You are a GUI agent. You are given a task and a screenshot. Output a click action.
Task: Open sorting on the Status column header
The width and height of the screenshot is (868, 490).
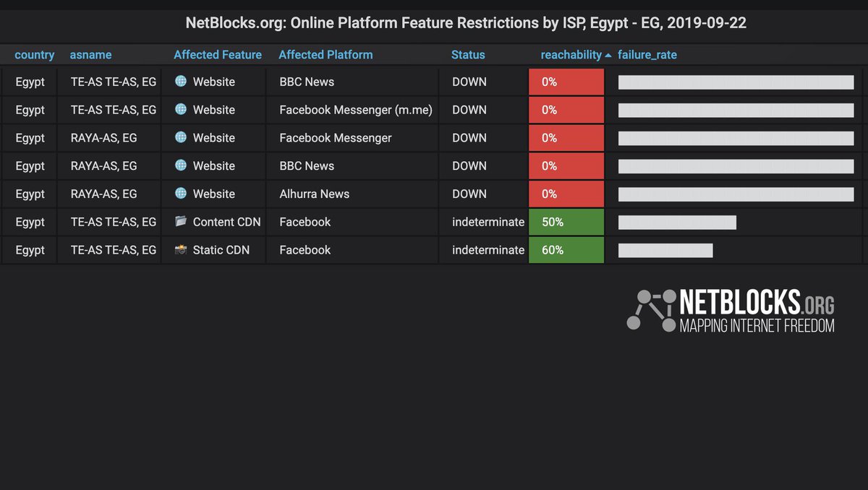coord(468,54)
